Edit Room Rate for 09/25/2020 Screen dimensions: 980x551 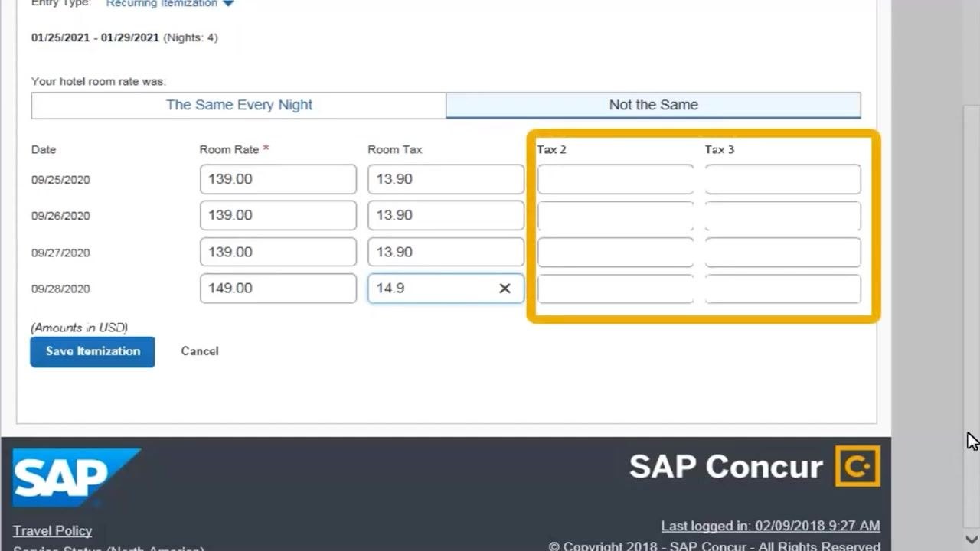point(278,179)
